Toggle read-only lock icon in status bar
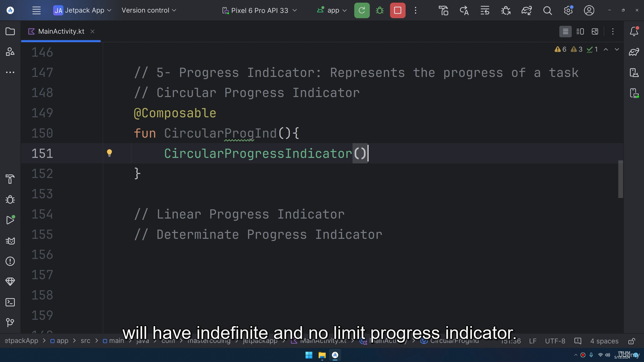 point(632,341)
